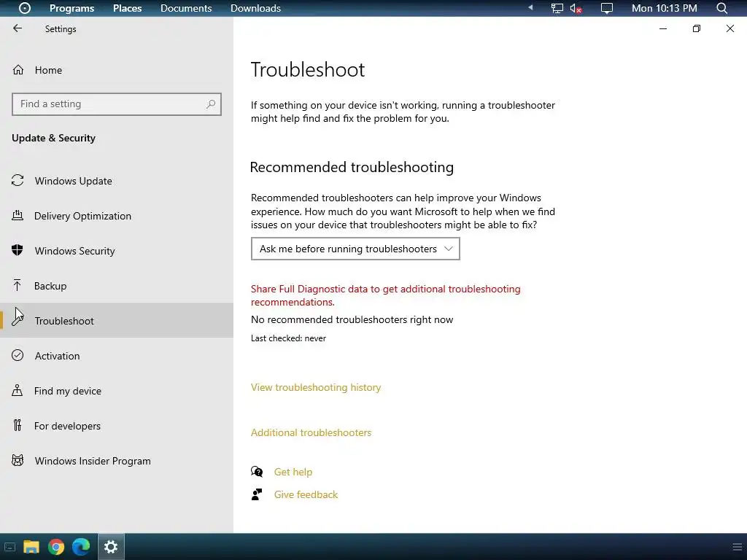Click the circular logo icon at top-left
747x560 pixels.
24,8
